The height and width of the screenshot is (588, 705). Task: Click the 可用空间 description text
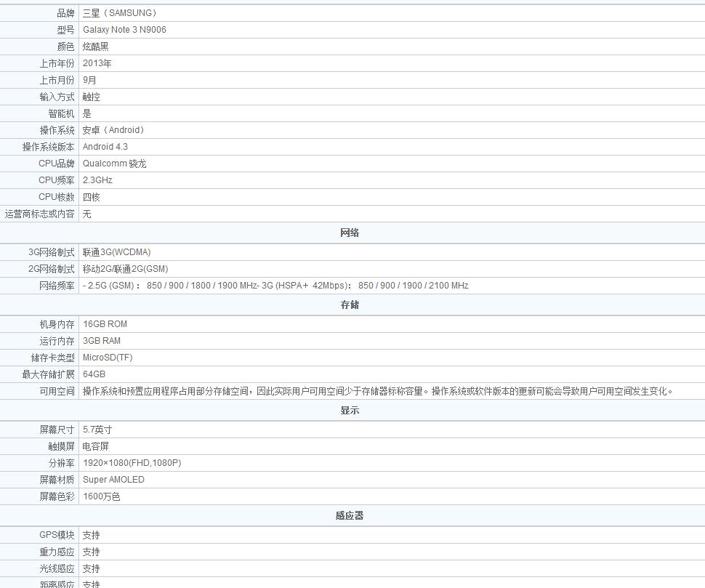pos(378,391)
